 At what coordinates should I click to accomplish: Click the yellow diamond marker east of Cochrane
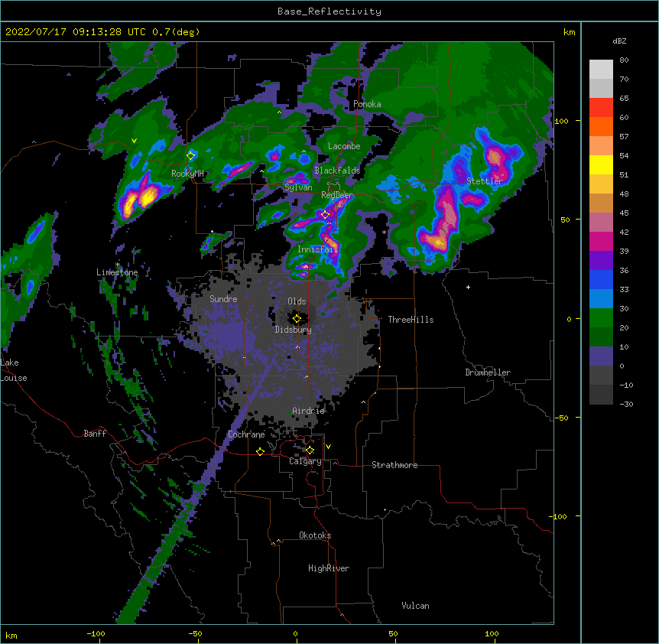[260, 451]
